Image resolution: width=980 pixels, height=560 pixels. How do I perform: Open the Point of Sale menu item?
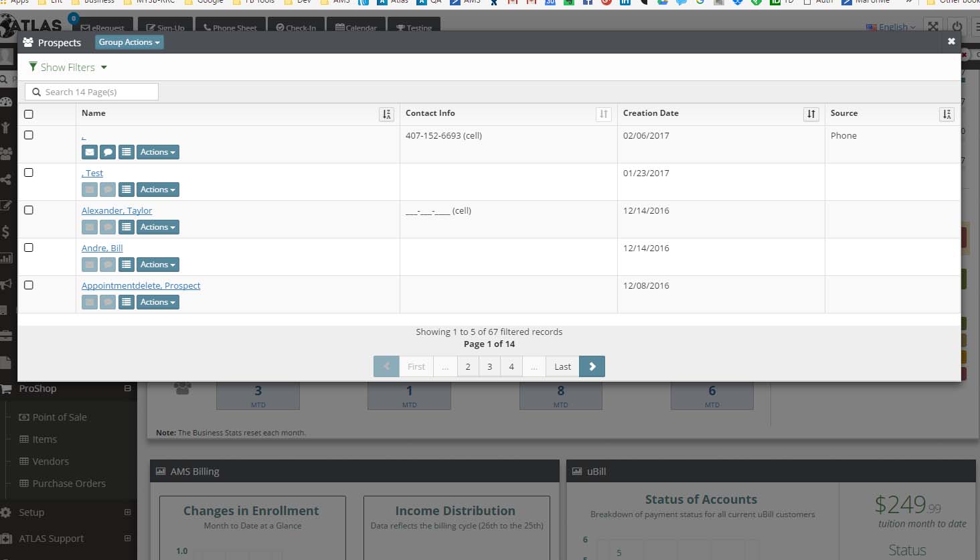(x=60, y=417)
